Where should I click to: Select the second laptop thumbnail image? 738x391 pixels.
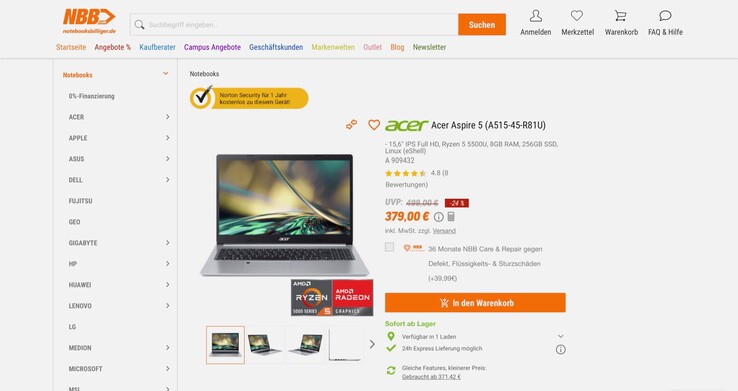pyautogui.click(x=265, y=345)
